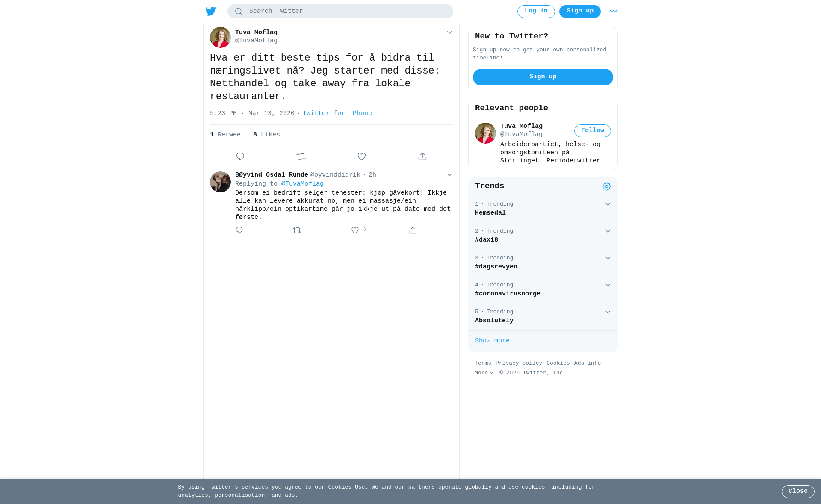Click the Twitter bird home icon
This screenshot has width=821, height=504.
pyautogui.click(x=211, y=12)
